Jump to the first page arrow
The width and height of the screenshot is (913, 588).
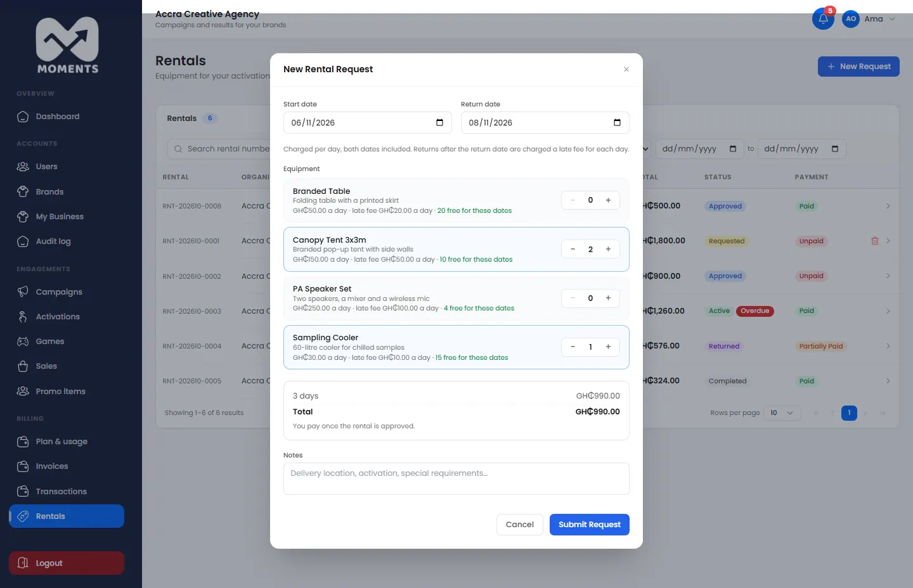[816, 413]
